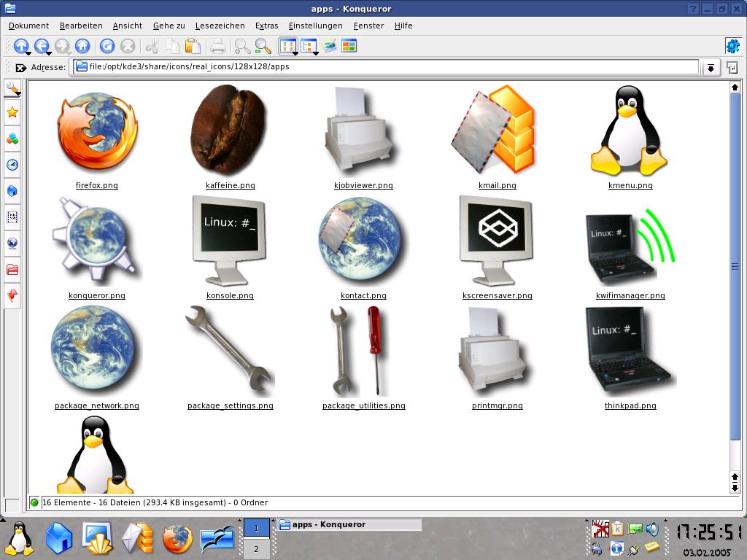This screenshot has width=747, height=560.
Task: Expand the Icon View mode dropdown arrow
Action: [x=295, y=52]
